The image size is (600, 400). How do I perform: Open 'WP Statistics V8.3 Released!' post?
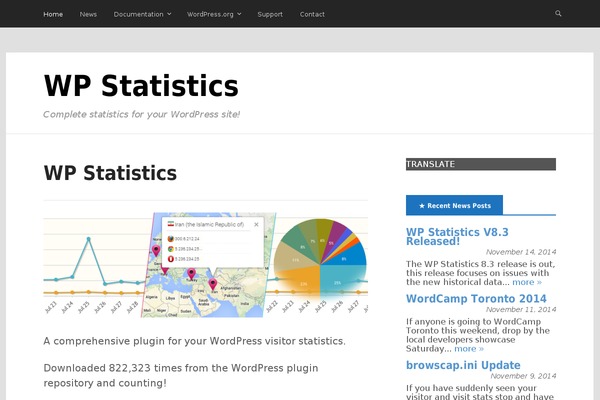coord(457,237)
